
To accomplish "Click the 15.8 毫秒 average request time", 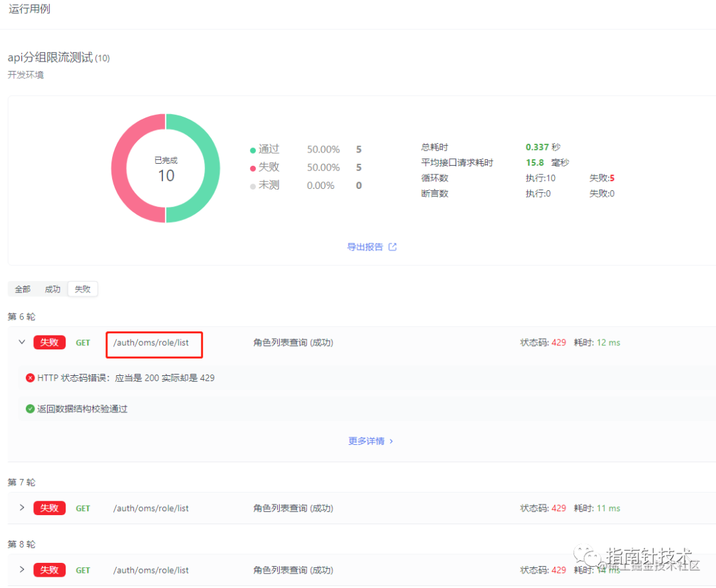I will (547, 162).
